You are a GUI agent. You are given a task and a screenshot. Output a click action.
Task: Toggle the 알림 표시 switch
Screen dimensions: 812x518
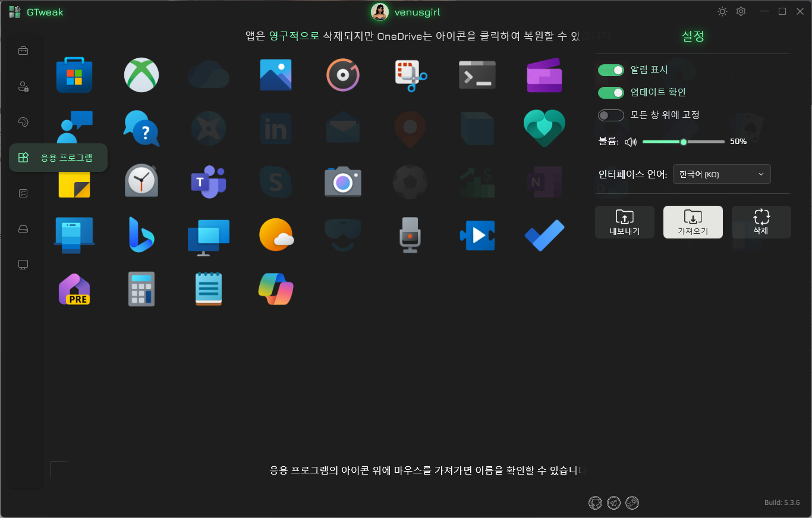611,70
